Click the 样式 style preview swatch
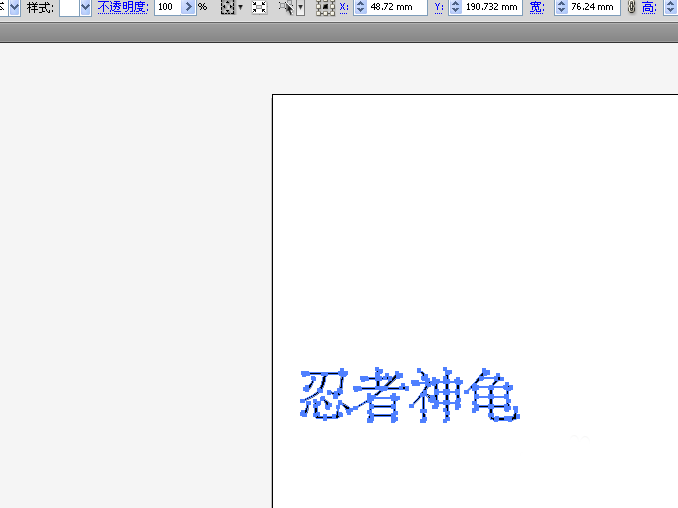The image size is (678, 508). click(x=70, y=7)
